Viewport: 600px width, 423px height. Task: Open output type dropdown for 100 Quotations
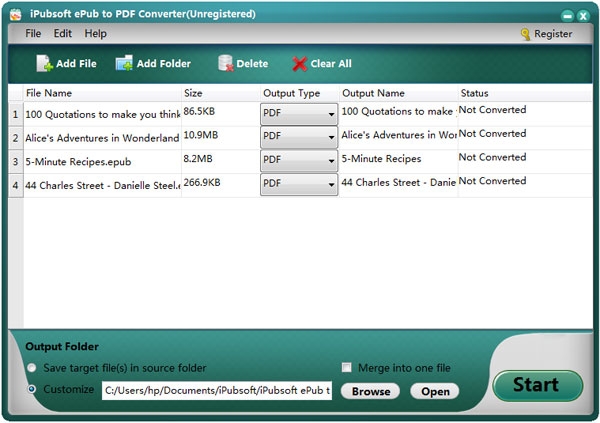pos(299,114)
